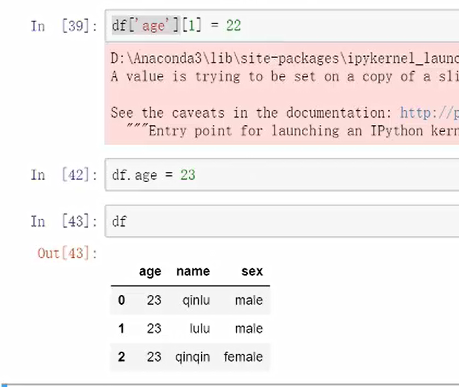This screenshot has height=387, width=459.
Task: Click the row index 0 cell
Action: coord(121,300)
